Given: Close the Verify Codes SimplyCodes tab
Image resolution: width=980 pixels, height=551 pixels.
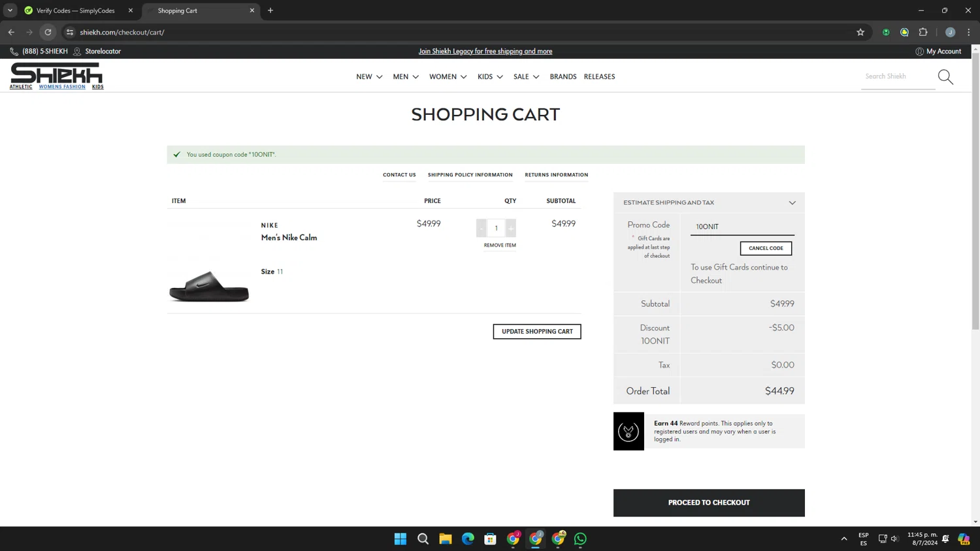Looking at the screenshot, I should coord(130,10).
